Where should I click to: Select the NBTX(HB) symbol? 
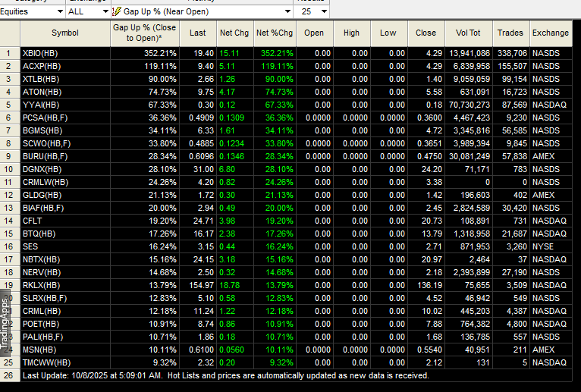click(41, 259)
